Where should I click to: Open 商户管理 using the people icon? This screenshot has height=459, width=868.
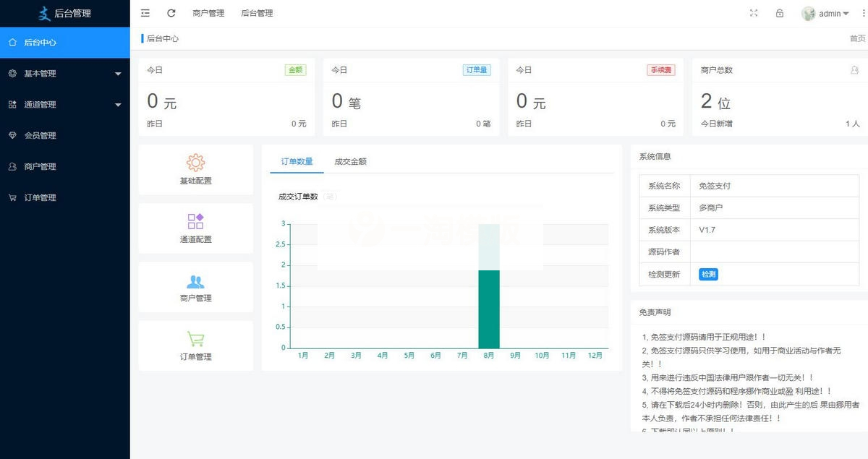(x=194, y=282)
